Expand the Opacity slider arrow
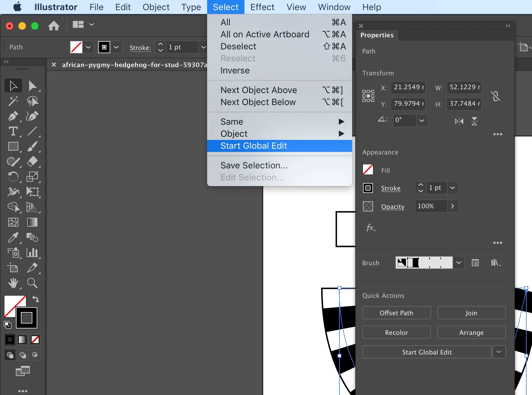Image resolution: width=532 pixels, height=395 pixels. pos(453,206)
